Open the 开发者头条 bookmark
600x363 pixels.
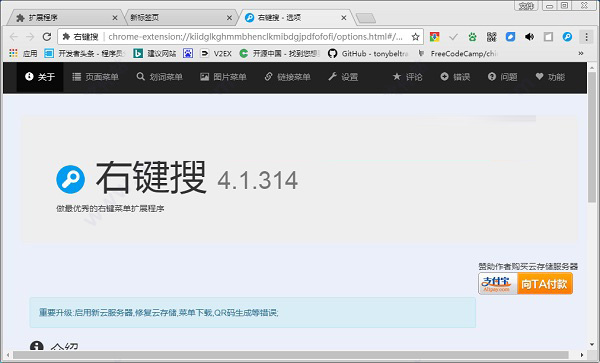pos(85,54)
